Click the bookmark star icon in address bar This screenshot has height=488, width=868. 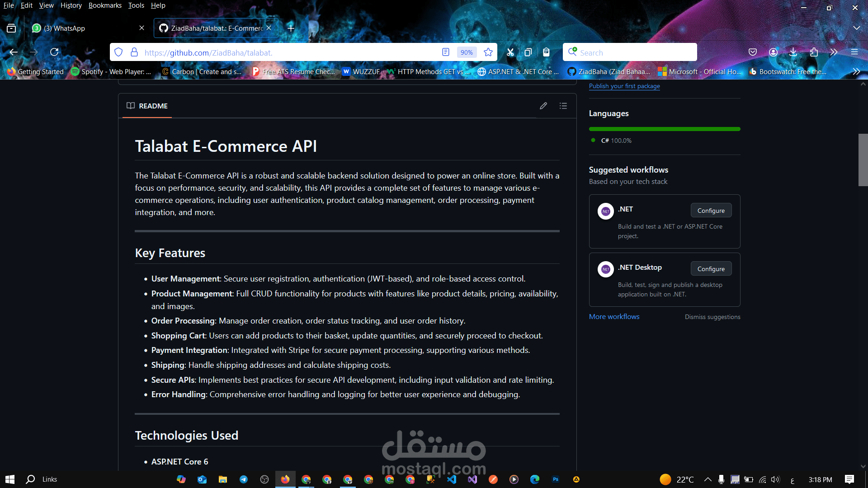(x=488, y=52)
